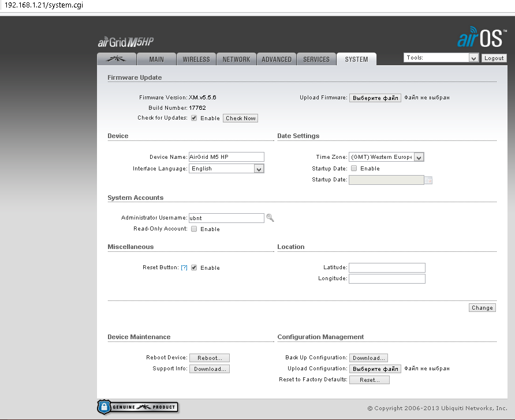Image resolution: width=515 pixels, height=420 pixels.
Task: Select the SYSTEM tab
Action: [356, 59]
